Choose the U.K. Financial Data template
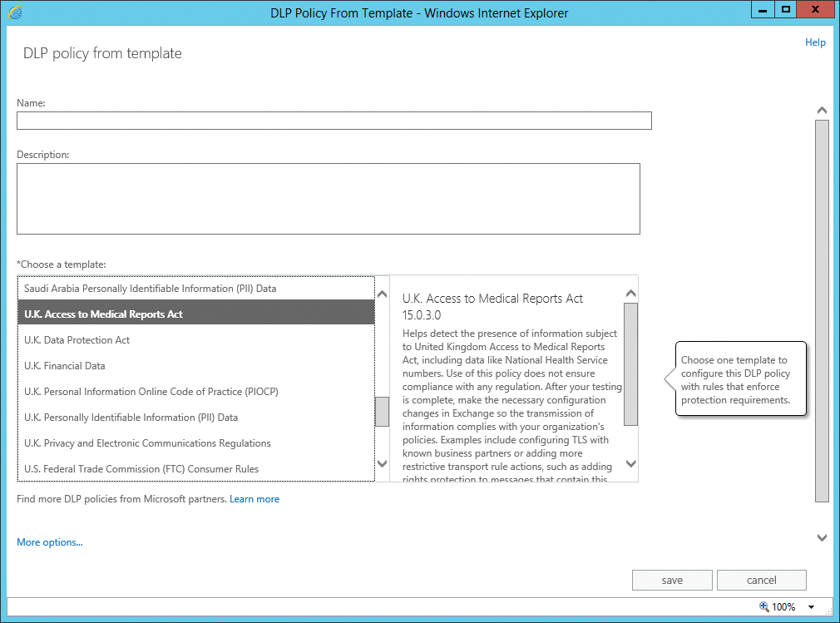 point(196,365)
